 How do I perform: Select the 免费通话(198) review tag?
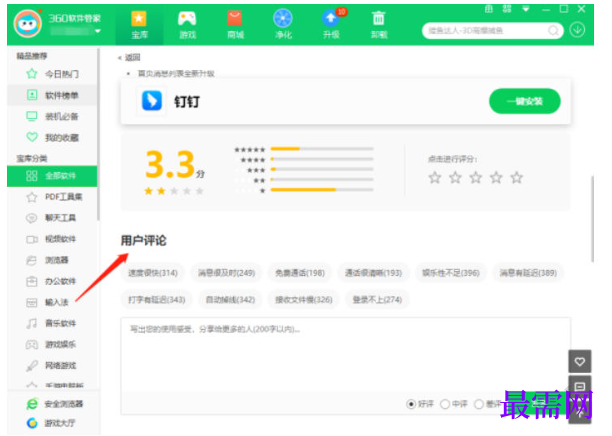300,273
